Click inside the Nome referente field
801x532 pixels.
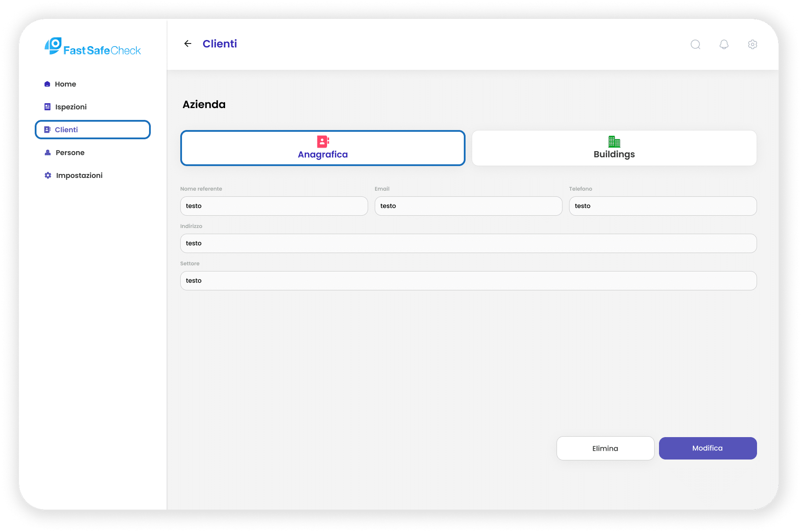[x=274, y=206]
